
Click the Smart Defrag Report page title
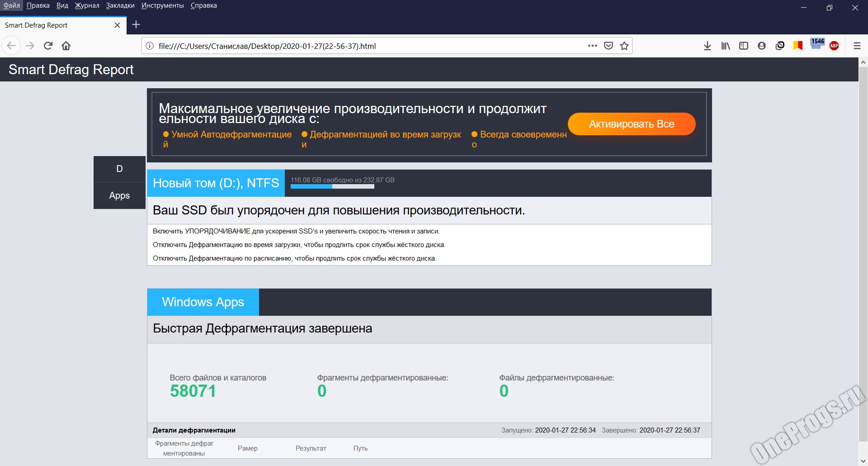tap(71, 70)
